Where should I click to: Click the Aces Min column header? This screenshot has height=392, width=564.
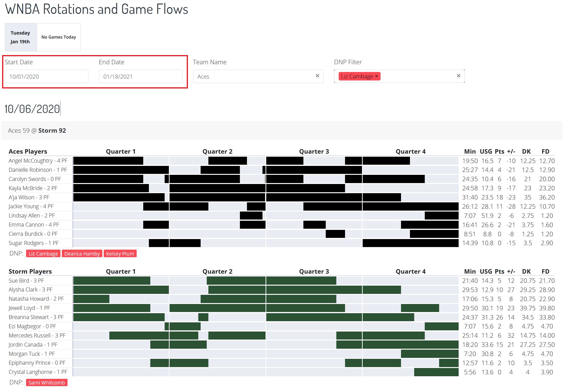(469, 151)
